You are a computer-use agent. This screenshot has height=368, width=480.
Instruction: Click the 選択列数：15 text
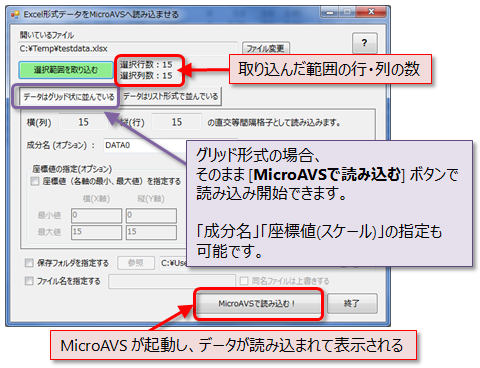tap(146, 76)
